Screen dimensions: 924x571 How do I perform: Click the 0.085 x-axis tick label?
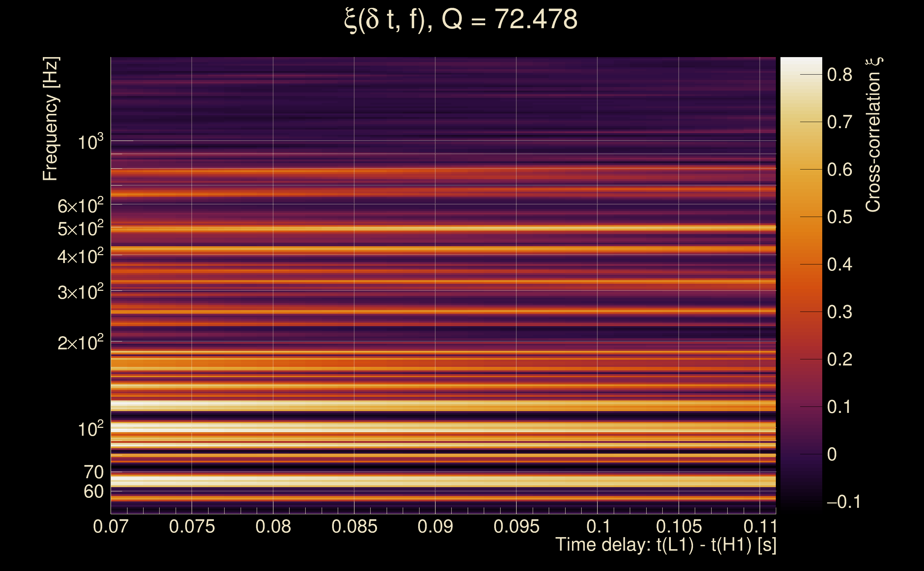pyautogui.click(x=354, y=526)
